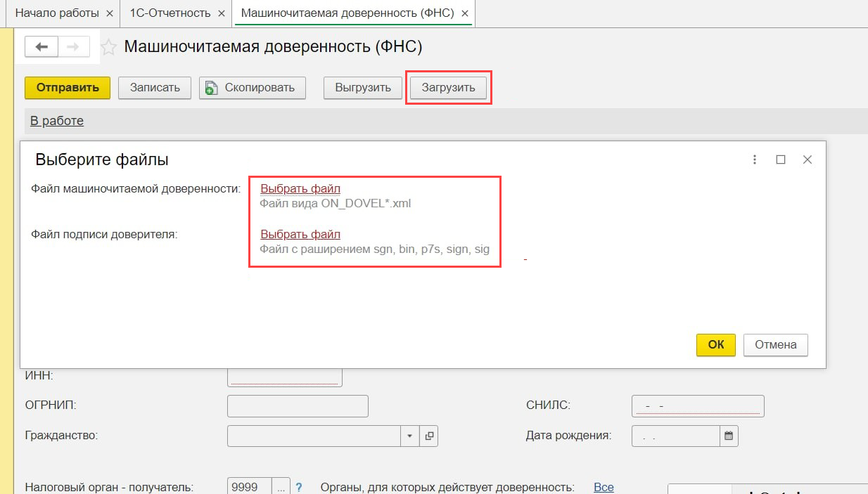Click the Налоговый орган help question mark
The width and height of the screenshot is (868, 494).
[299, 487]
